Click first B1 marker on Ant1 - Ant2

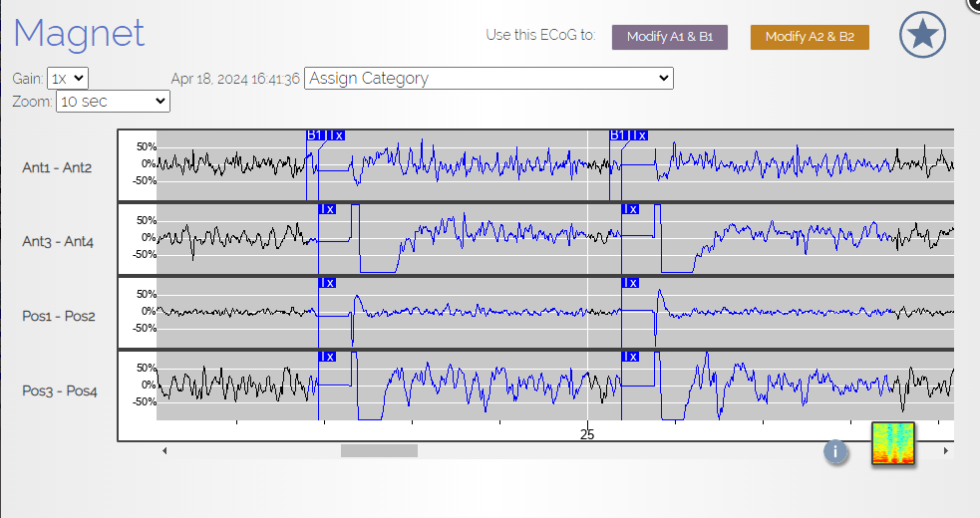314,134
